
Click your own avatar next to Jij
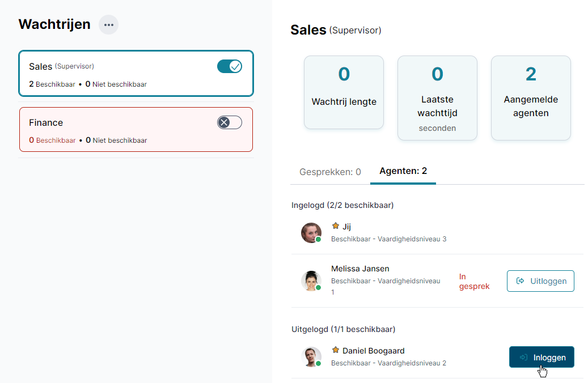point(311,232)
